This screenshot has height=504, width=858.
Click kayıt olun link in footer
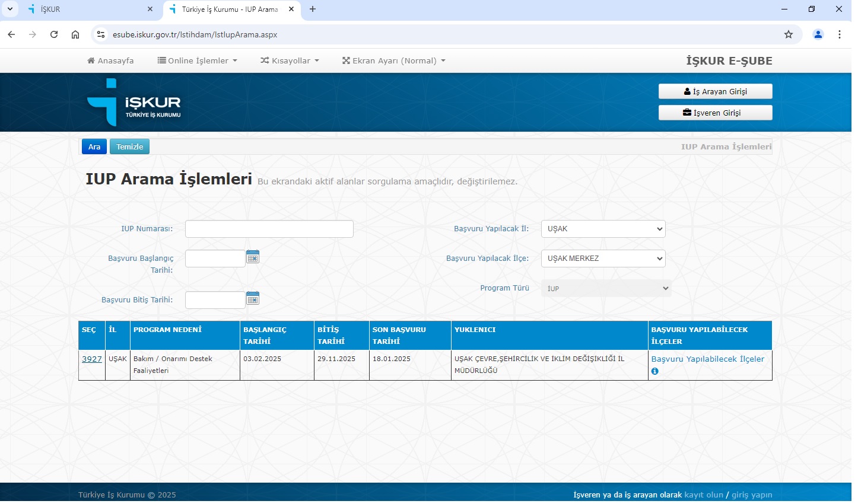(x=704, y=495)
